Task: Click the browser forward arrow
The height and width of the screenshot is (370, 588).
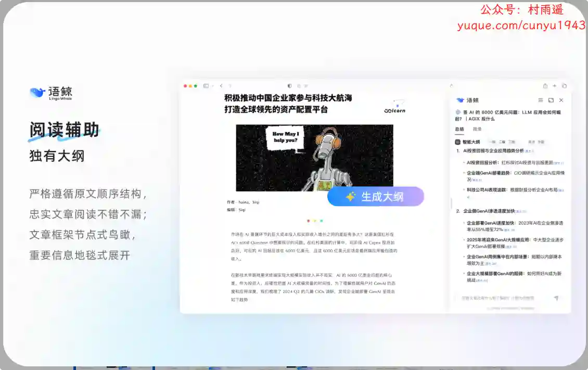Action: 230,86
